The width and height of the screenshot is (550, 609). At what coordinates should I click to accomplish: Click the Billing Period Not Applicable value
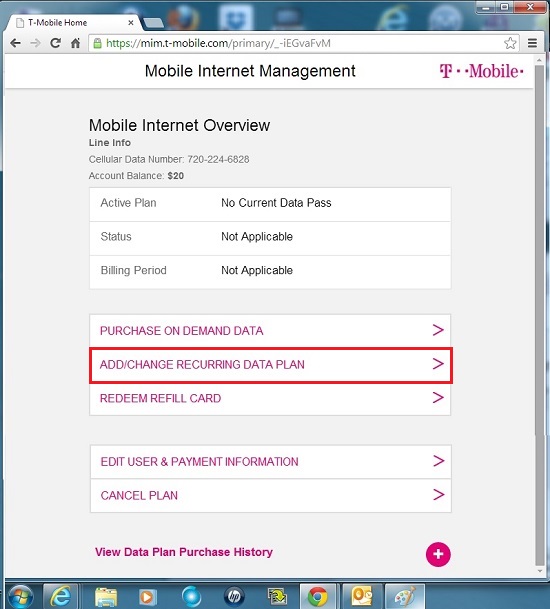[x=257, y=270]
